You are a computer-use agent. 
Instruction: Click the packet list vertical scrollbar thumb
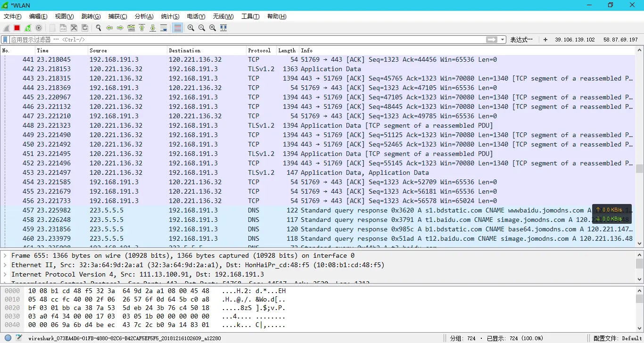click(639, 169)
